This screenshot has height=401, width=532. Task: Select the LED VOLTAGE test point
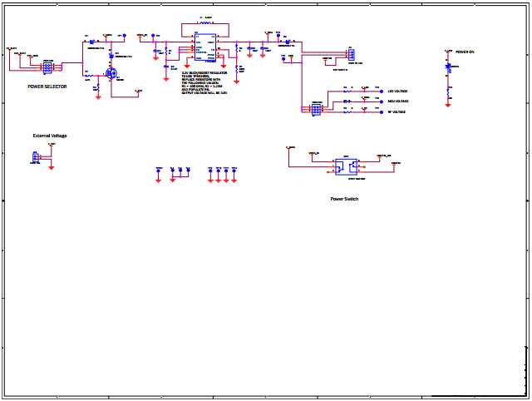pyautogui.click(x=380, y=92)
